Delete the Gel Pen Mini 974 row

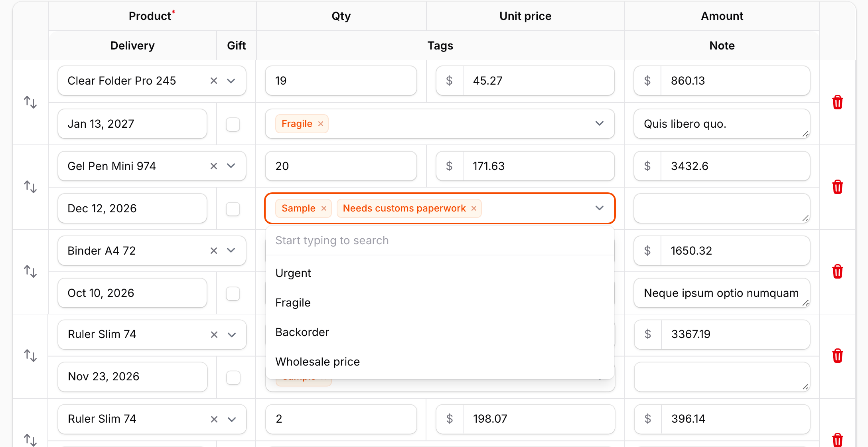pos(837,187)
